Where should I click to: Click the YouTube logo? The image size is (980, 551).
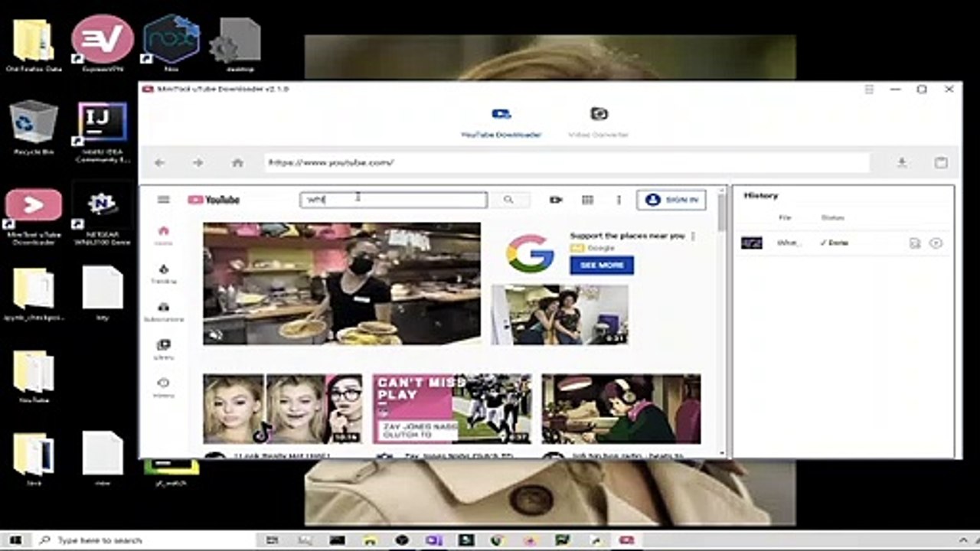(x=214, y=200)
